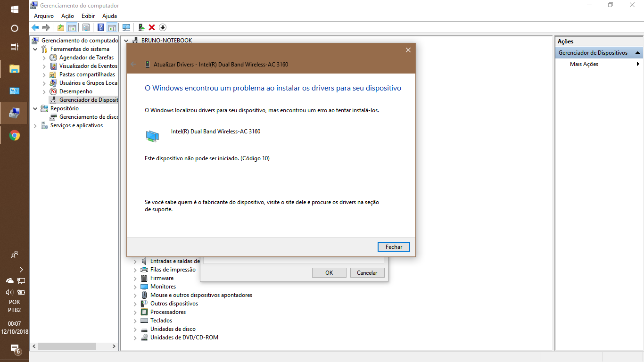This screenshot has width=644, height=362.
Task: Toggle the Show/Hide Console Tree toolbar icon
Action: (x=72, y=27)
